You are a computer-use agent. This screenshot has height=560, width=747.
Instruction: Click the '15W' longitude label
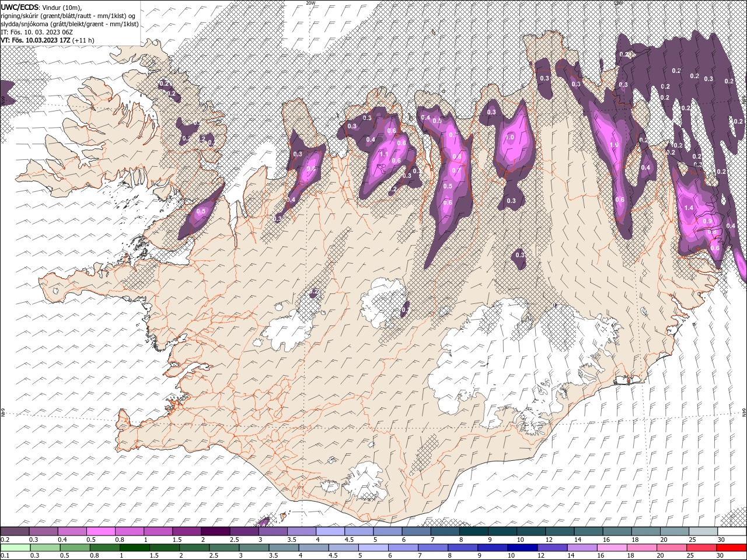pos(618,3)
